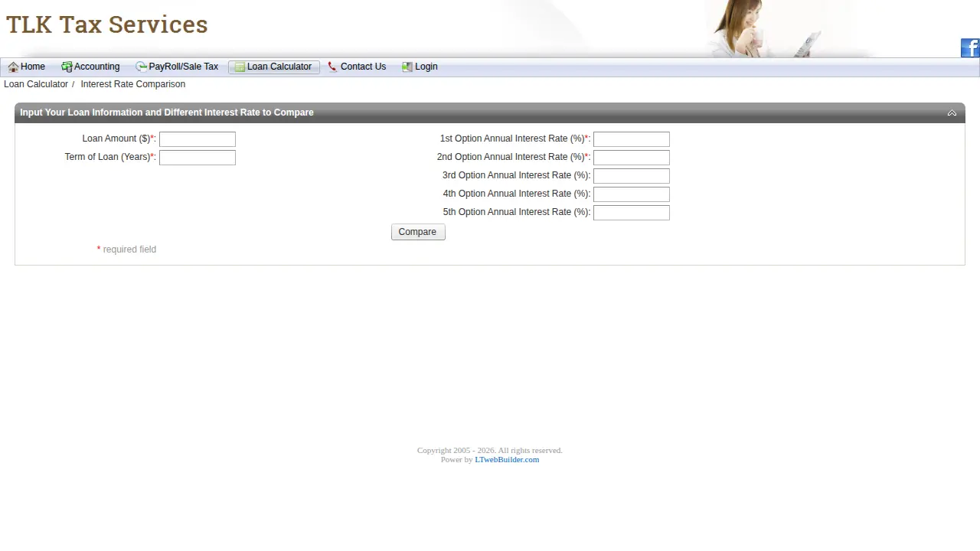Open the LTwebBuilder.com link
980x551 pixels.
507,460
